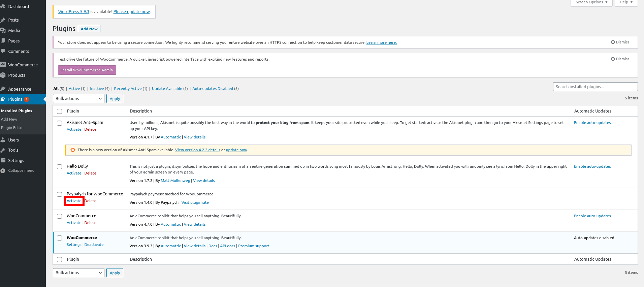Open the Matt Mullenweg author link
The image size is (644, 287).
pyautogui.click(x=175, y=181)
